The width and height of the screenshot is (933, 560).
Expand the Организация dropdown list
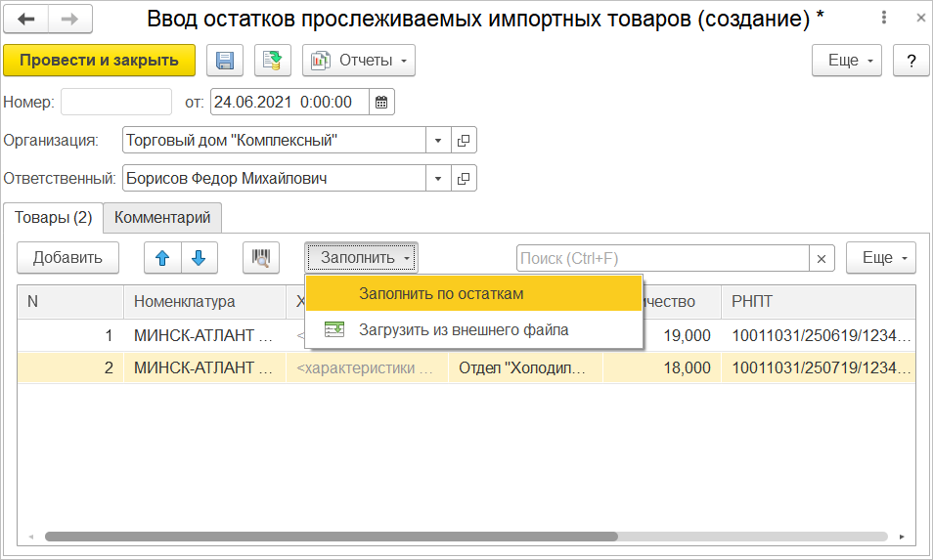[438, 140]
